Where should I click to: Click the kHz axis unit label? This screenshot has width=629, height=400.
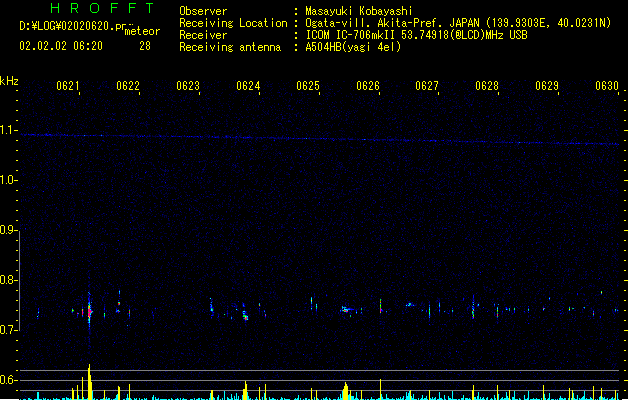tap(9, 81)
